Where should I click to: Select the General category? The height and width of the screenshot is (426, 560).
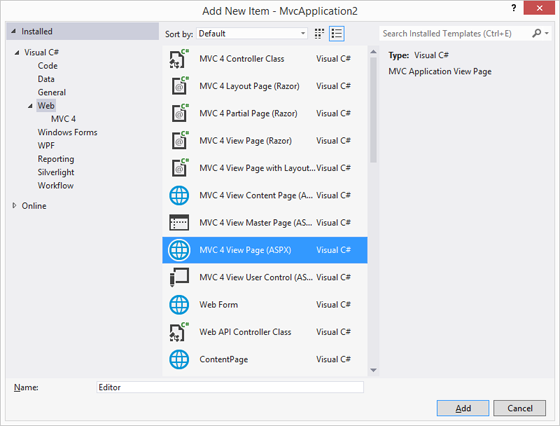52,92
